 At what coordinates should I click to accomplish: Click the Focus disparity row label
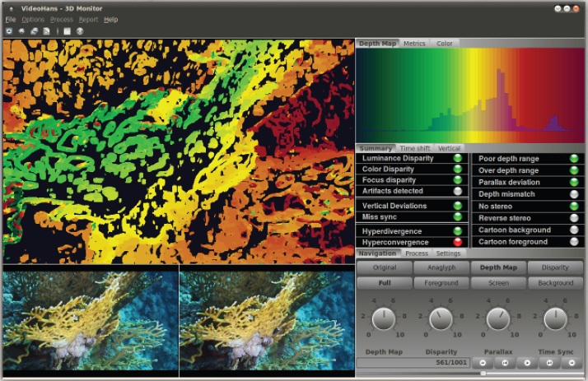pos(389,180)
